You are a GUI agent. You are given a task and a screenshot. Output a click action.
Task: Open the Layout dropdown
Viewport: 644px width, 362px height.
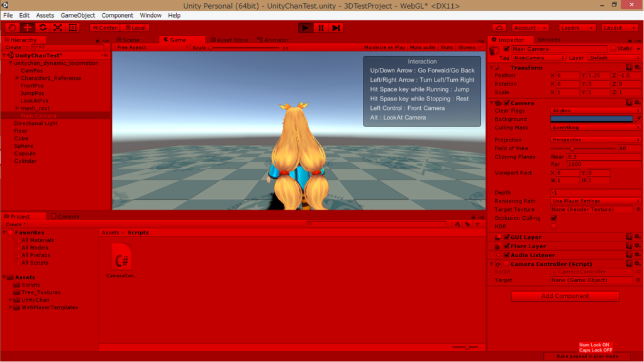[x=619, y=28]
